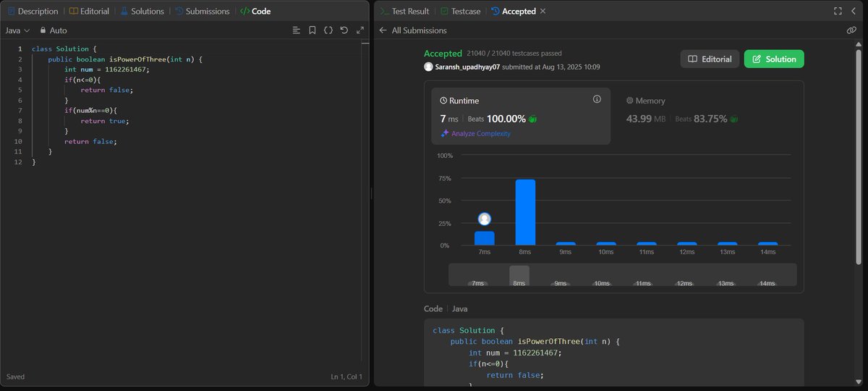Open the Java language dropdown
Screen dimensions: 868x391
click(x=17, y=30)
